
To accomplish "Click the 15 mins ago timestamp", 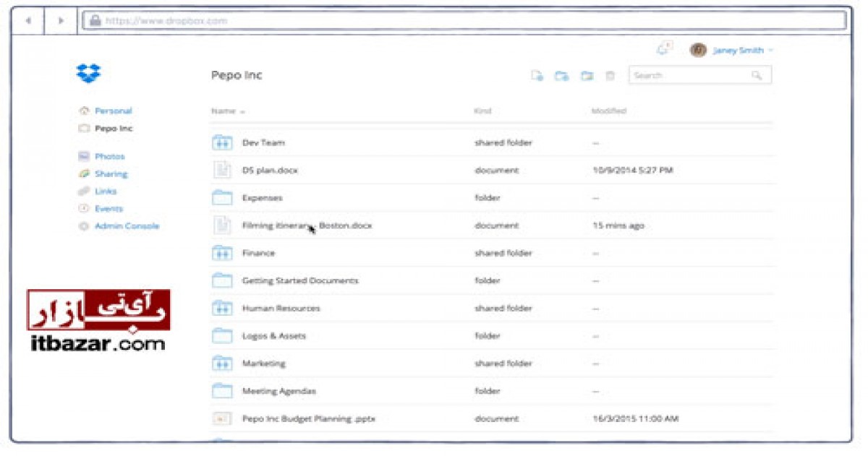I will pyautogui.click(x=618, y=225).
